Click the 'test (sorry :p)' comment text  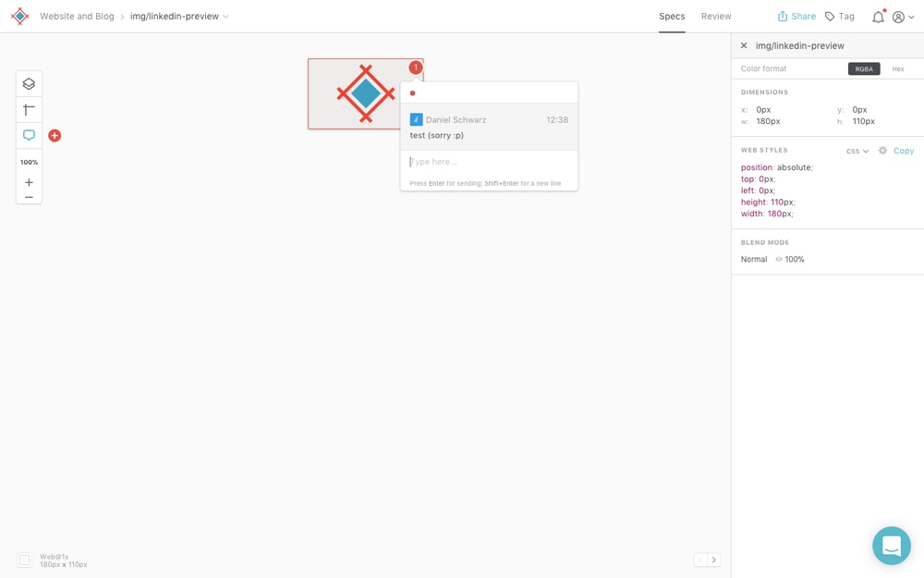437,136
